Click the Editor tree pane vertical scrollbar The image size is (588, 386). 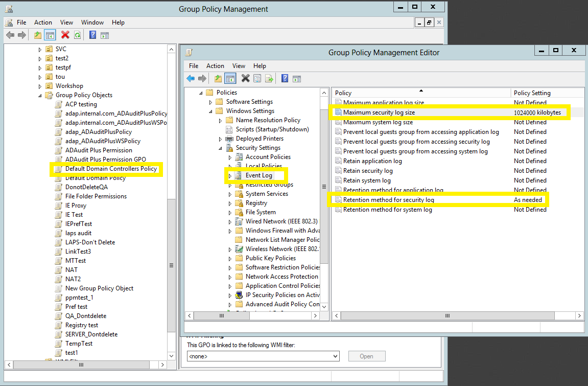[x=323, y=187]
